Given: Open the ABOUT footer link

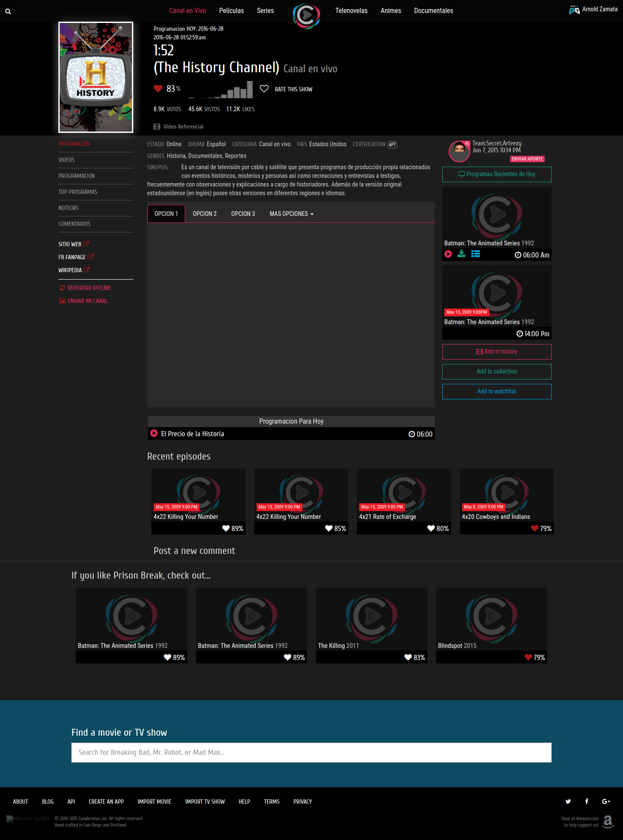Looking at the screenshot, I should (20, 801).
